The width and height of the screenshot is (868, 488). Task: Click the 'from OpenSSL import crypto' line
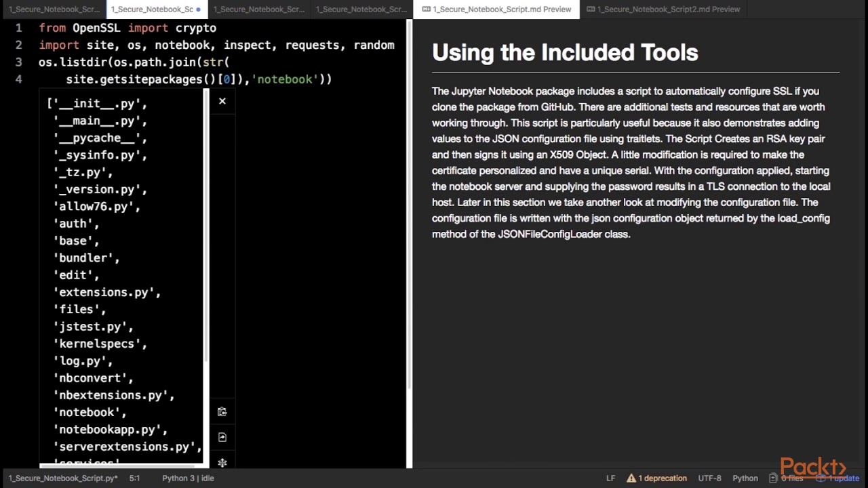point(127,28)
